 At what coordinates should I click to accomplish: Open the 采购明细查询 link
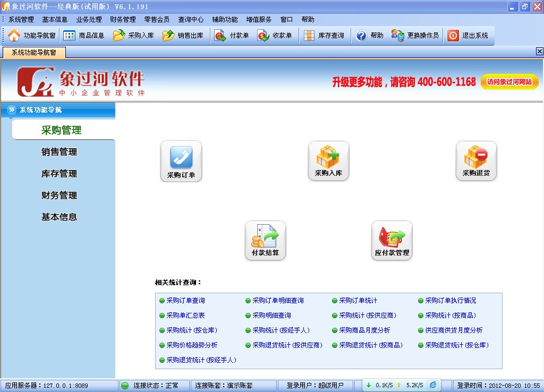point(271,316)
